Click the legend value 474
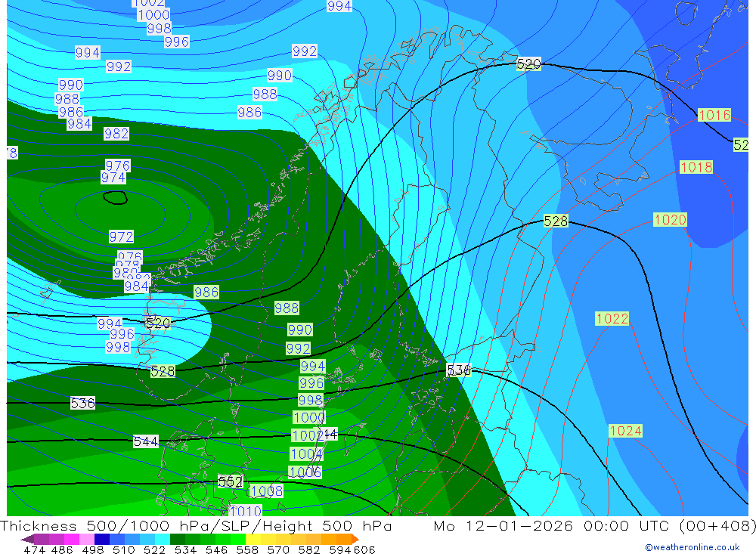756x554 pixels. pyautogui.click(x=34, y=549)
